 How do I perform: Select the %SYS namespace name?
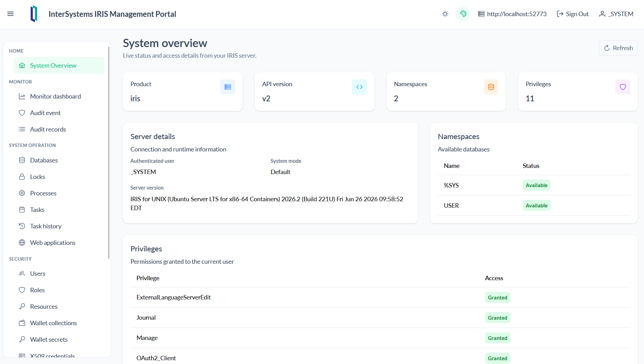coord(451,185)
